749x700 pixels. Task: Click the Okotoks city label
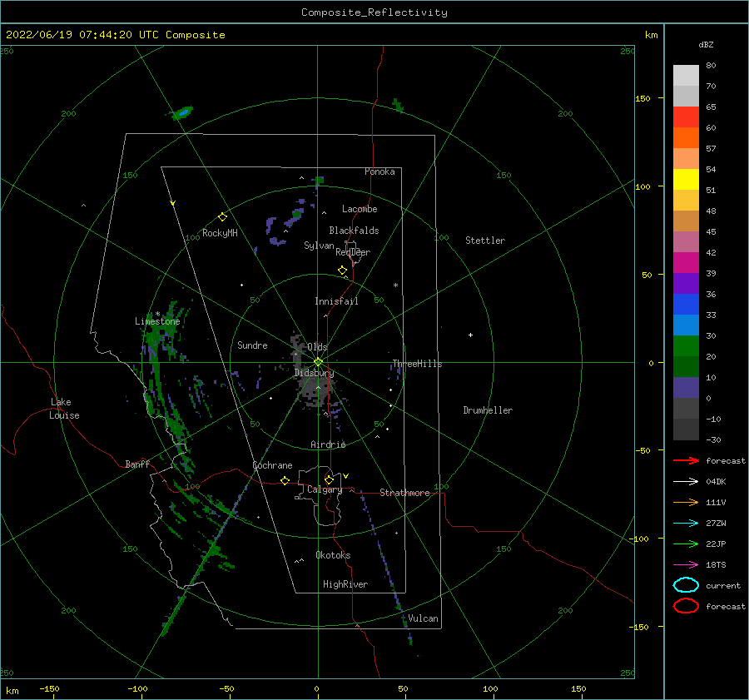pos(333,555)
